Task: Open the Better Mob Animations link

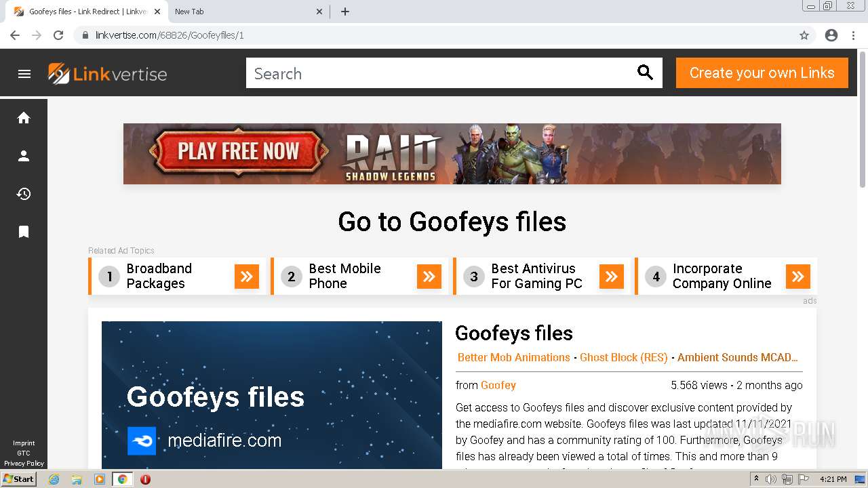Action: tap(514, 357)
